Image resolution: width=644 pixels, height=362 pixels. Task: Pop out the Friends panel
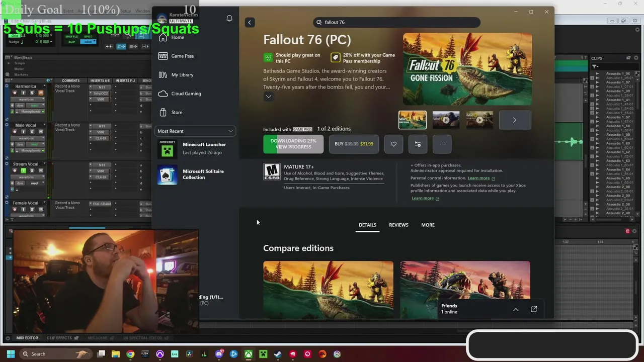[534, 309]
